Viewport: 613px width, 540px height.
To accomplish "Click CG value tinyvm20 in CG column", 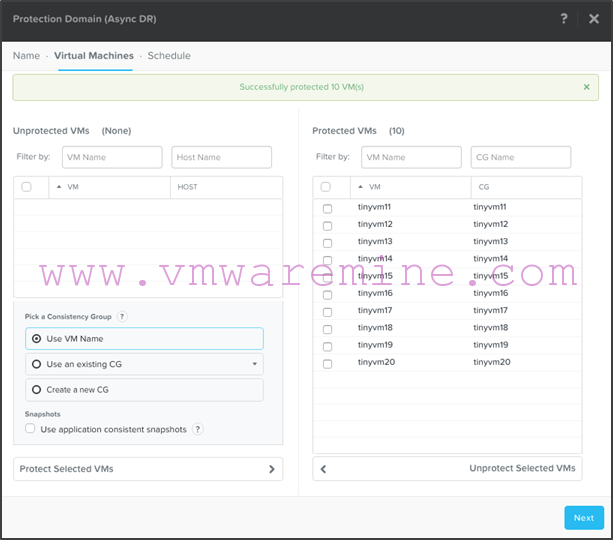I will (x=492, y=362).
